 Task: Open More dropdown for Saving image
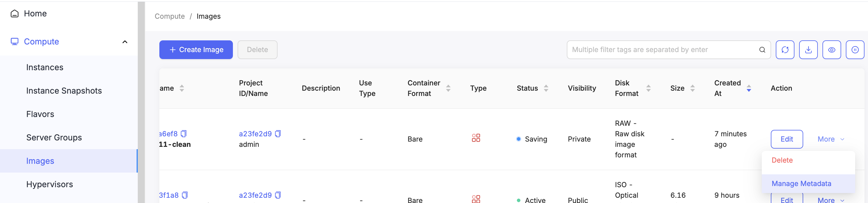(x=831, y=139)
